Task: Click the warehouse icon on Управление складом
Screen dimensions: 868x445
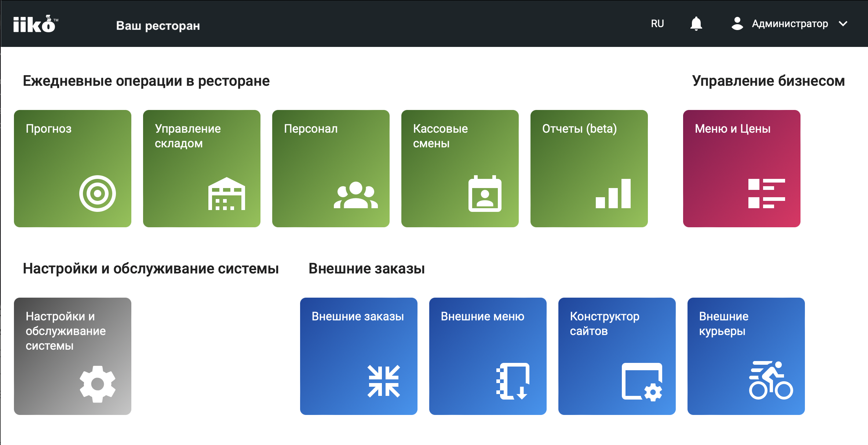Action: point(227,192)
